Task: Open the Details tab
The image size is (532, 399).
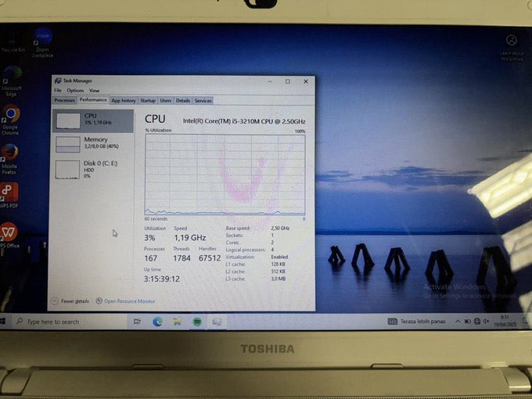Action: pyautogui.click(x=183, y=100)
